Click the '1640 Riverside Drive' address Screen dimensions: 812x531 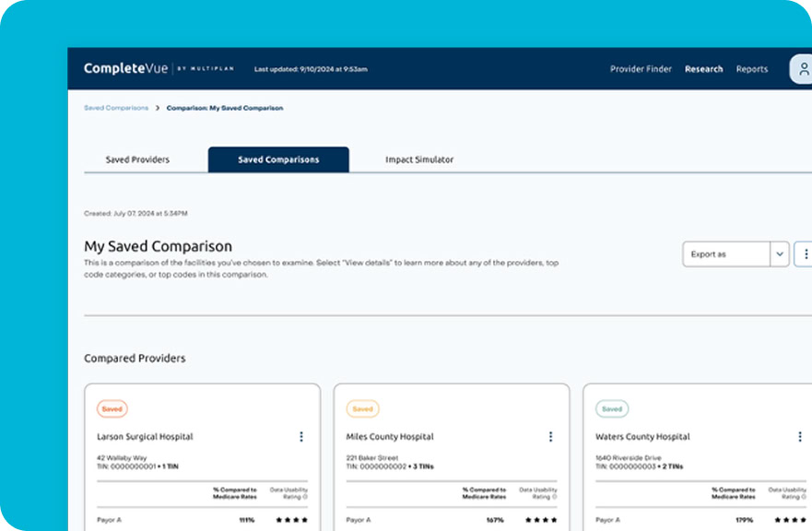629,458
